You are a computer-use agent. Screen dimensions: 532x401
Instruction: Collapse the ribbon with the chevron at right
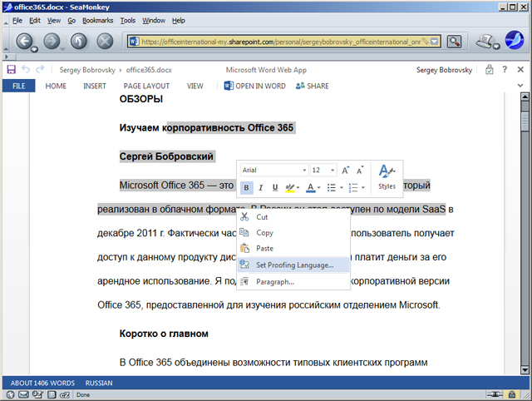tap(520, 86)
